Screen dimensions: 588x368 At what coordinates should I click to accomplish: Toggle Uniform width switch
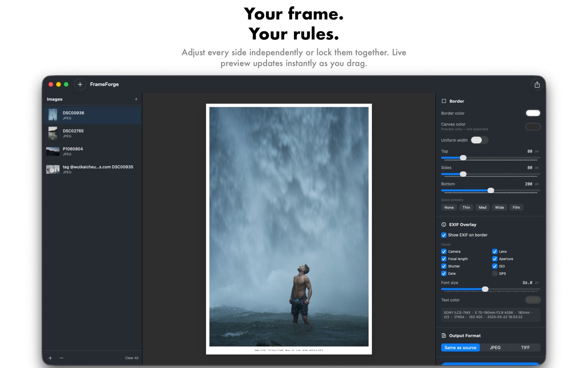[480, 140]
